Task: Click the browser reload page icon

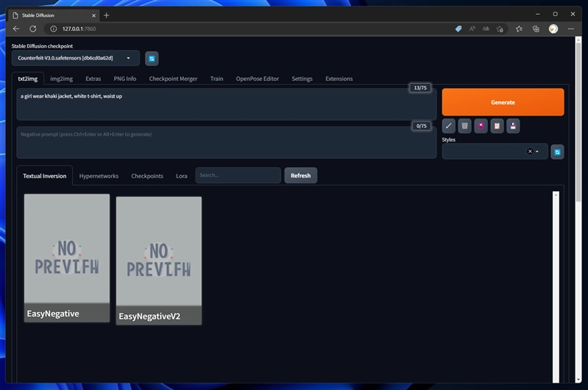Action: (x=33, y=29)
